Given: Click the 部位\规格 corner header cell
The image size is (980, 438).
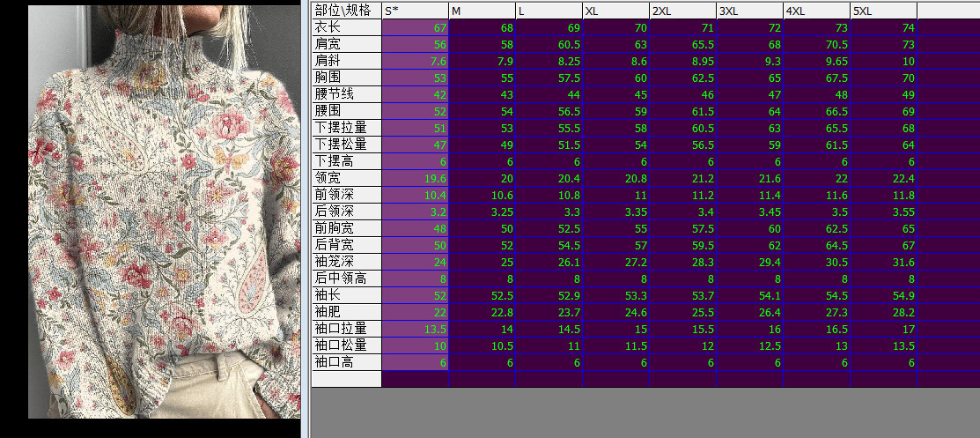Looking at the screenshot, I should click(x=347, y=11).
